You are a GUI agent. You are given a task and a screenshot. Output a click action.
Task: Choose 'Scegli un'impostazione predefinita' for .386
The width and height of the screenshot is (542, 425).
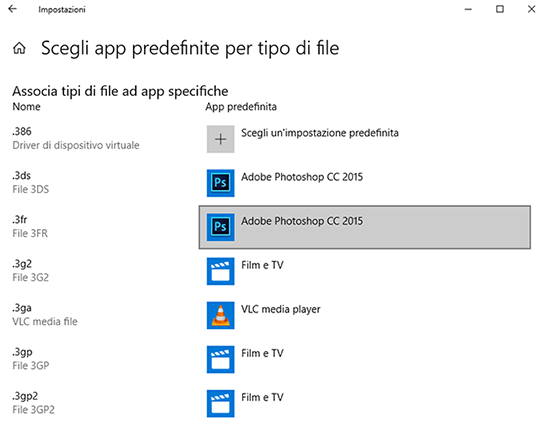click(x=320, y=133)
